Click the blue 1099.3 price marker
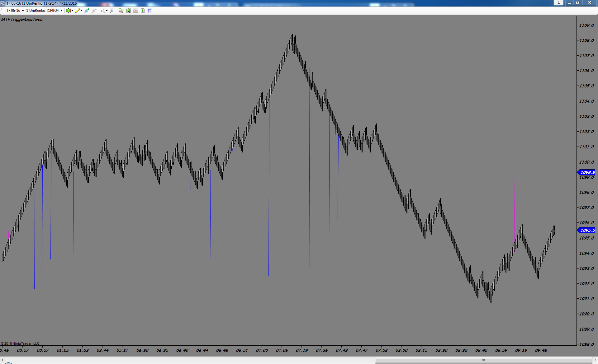The image size is (598, 364). [587, 172]
